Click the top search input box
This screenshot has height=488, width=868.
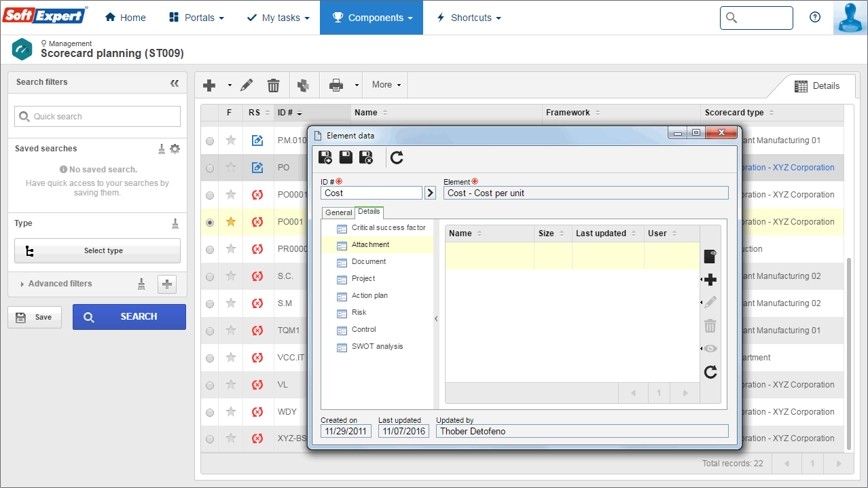pos(756,18)
